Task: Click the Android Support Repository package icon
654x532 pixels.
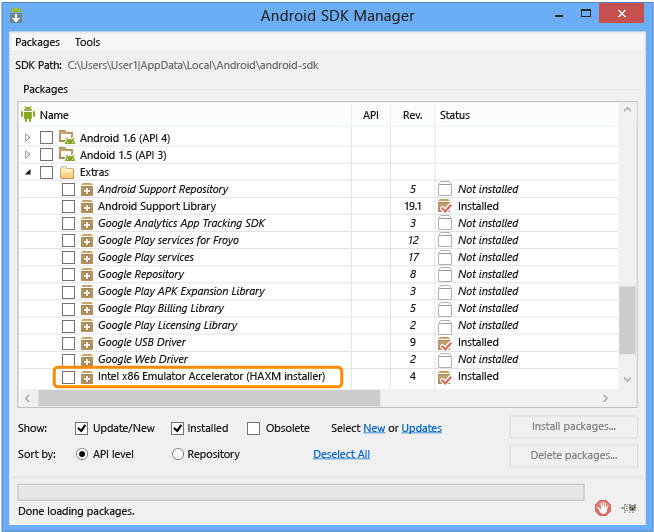Action: pos(87,189)
